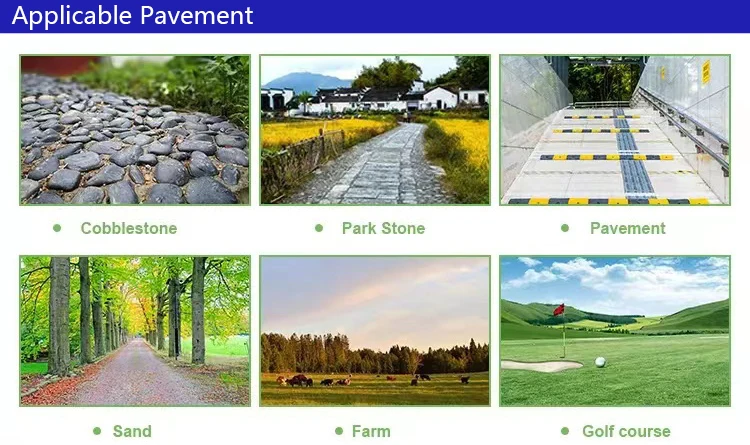Open the Farm pasture photo

pos(375,331)
